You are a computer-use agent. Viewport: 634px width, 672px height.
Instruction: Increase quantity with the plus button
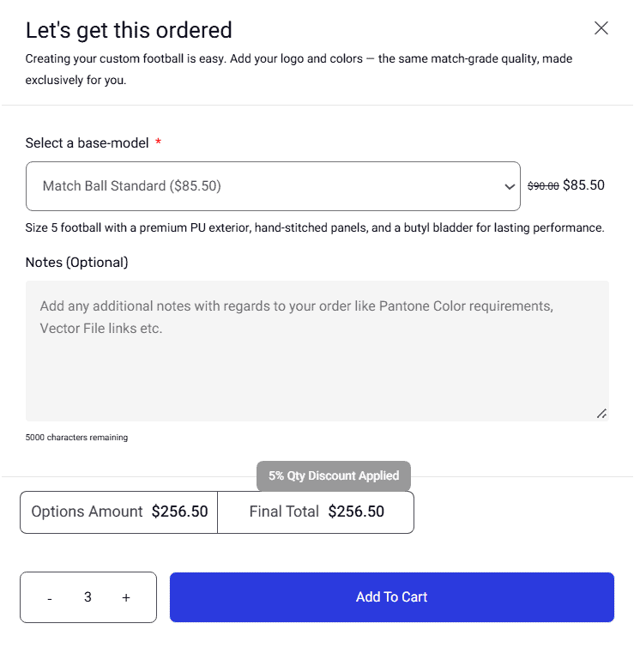pos(126,597)
